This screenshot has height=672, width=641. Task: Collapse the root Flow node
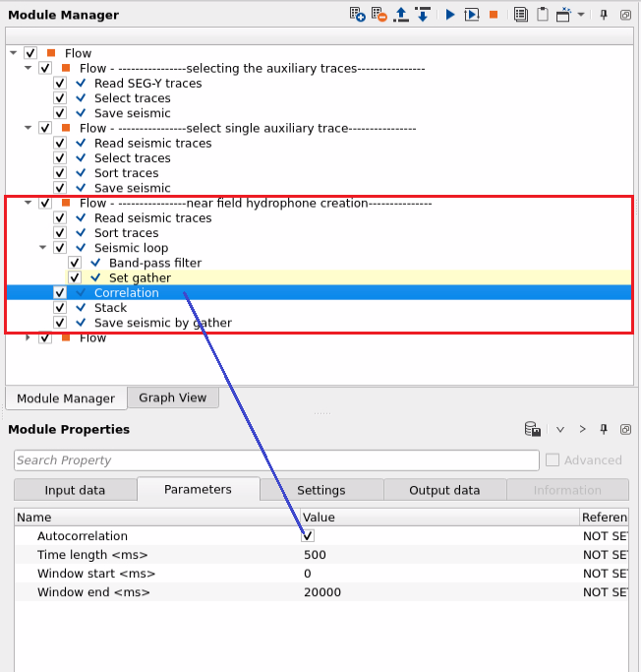point(14,53)
